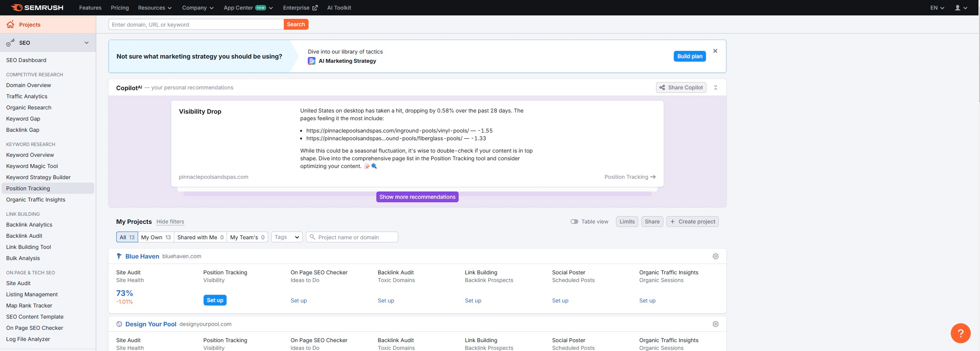This screenshot has height=351, width=980.
Task: Toggle the Table view switch
Action: 574,222
